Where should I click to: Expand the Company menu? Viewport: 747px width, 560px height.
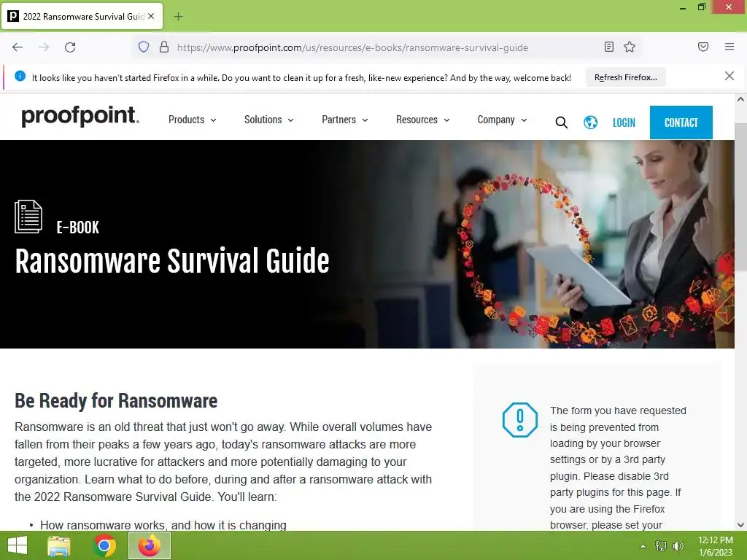click(x=502, y=120)
